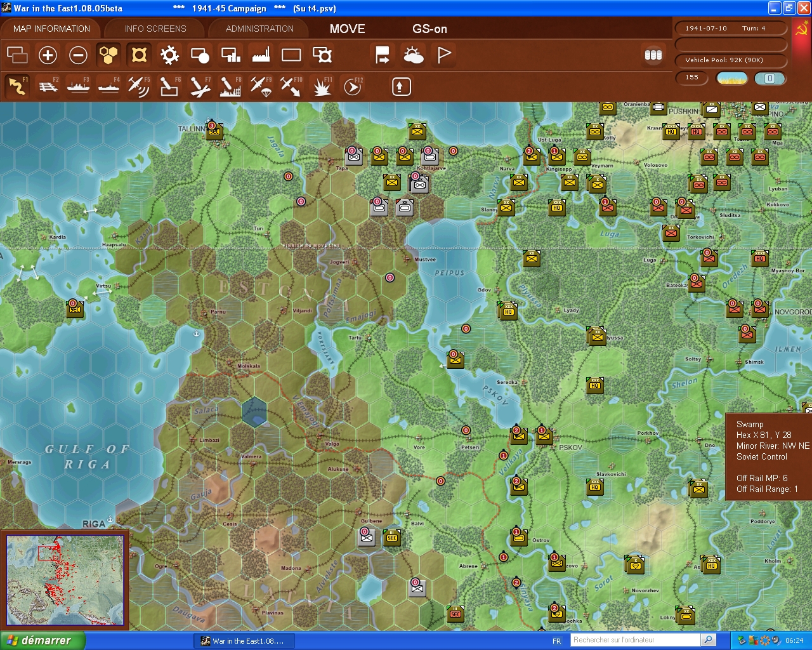812x650 pixels.
Task: Open the MAP INFORMATION tab
Action: (51, 29)
